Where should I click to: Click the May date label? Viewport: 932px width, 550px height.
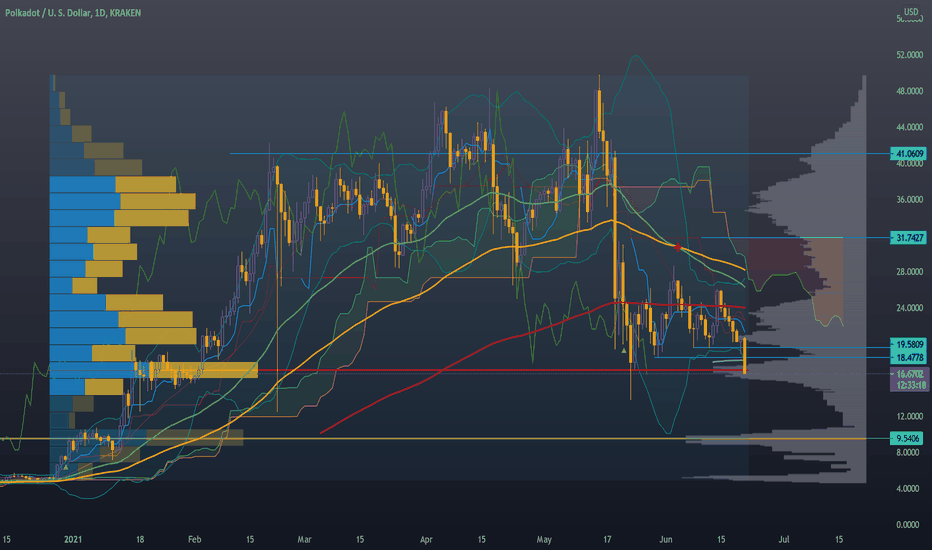[x=544, y=539]
